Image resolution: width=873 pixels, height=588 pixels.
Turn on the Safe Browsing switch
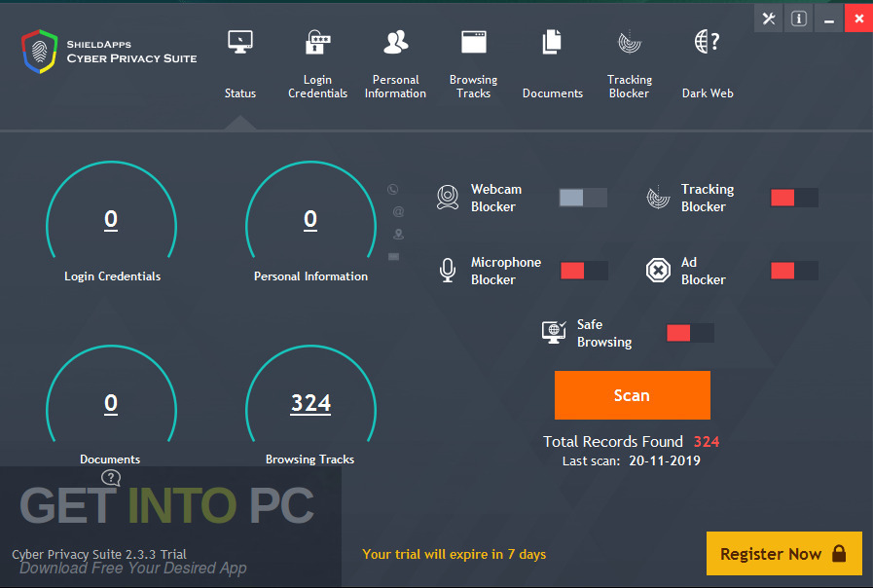[690, 333]
